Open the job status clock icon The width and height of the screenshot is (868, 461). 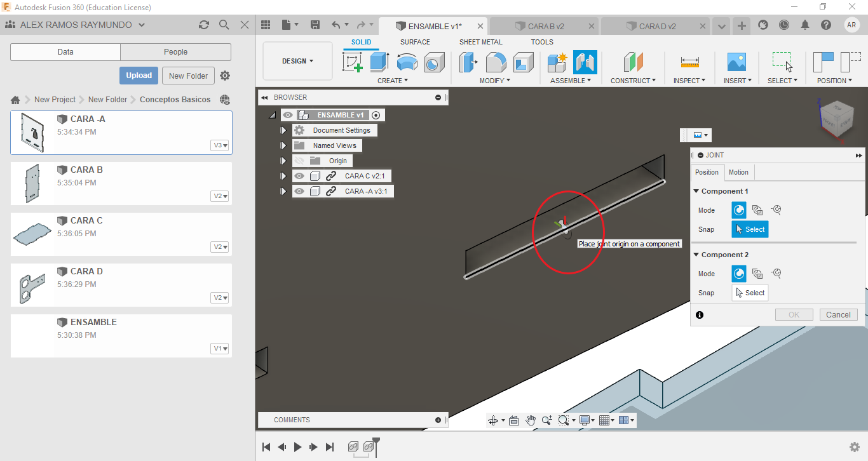(784, 25)
